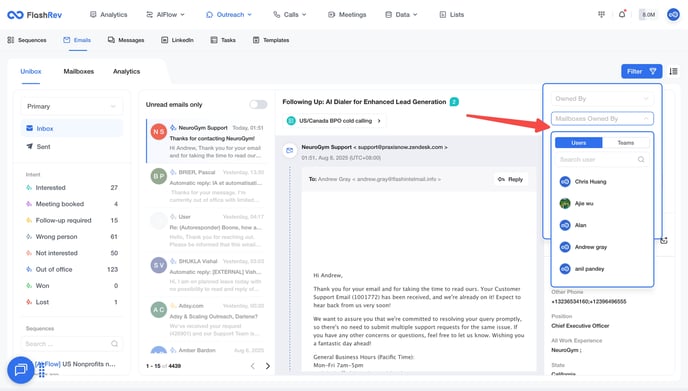688x391 pixels.
Task: Click the blue Filter button
Action: [641, 71]
